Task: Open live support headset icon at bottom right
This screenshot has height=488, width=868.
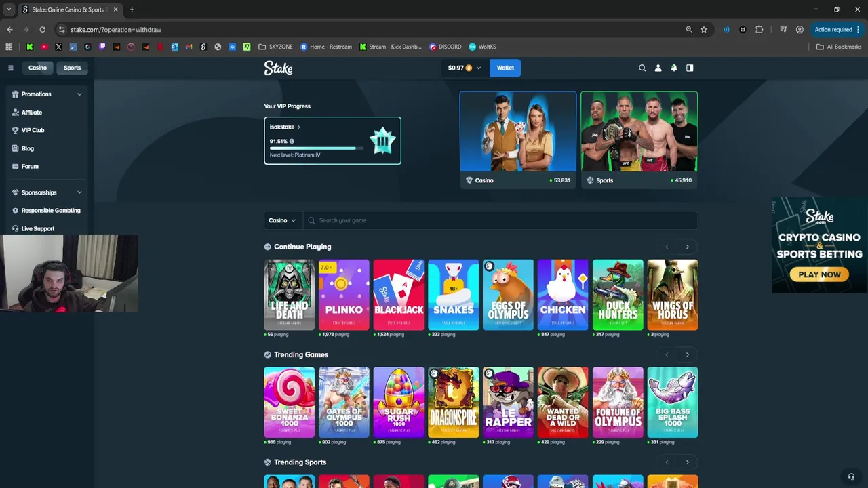Action: (851, 476)
